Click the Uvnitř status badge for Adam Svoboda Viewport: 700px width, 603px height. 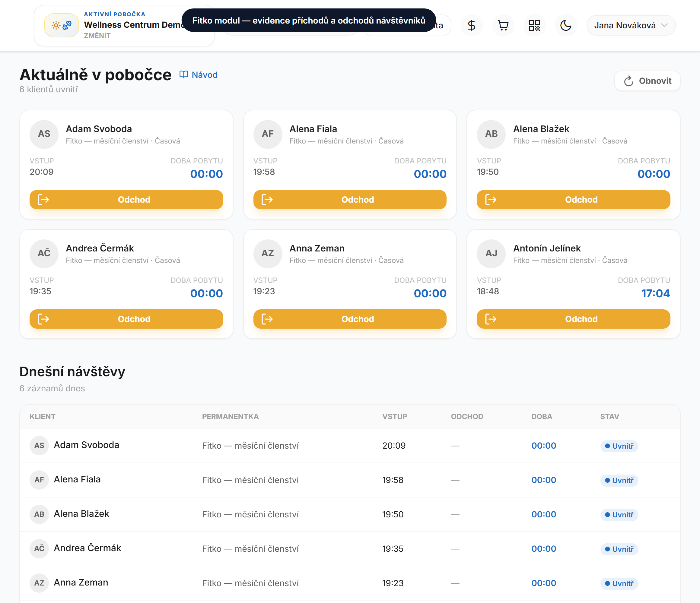click(619, 446)
